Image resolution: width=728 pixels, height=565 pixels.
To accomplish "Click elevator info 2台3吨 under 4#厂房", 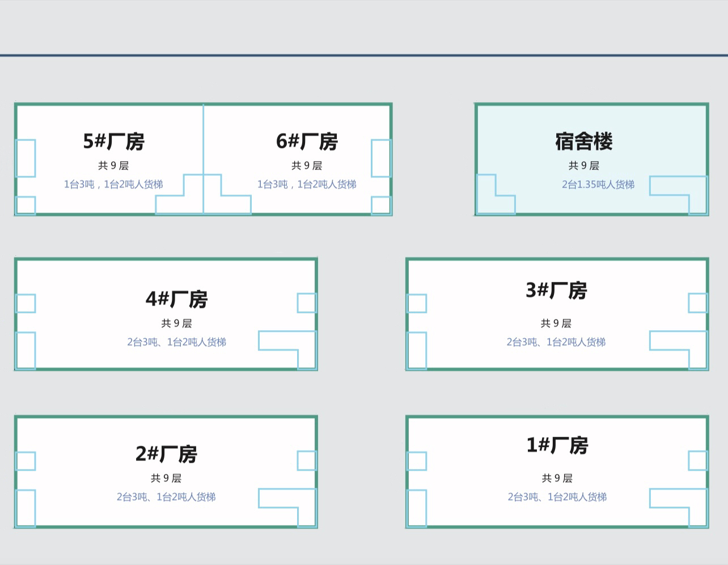I will [176, 342].
